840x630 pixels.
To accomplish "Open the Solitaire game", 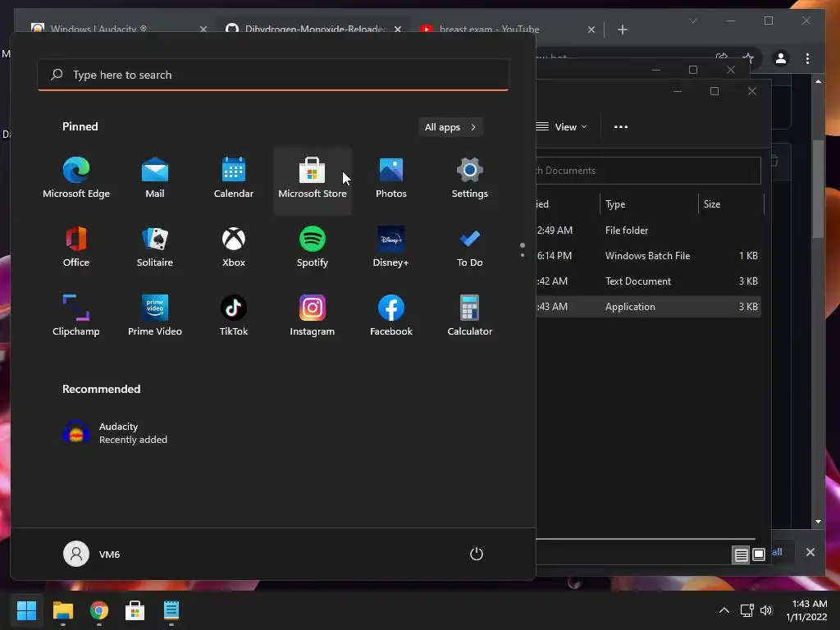I will point(155,248).
